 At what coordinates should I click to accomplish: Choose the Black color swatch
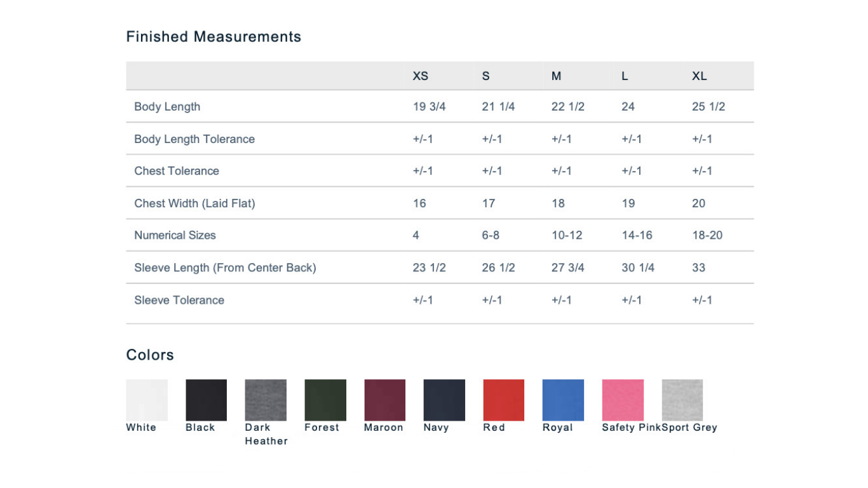[x=207, y=400]
